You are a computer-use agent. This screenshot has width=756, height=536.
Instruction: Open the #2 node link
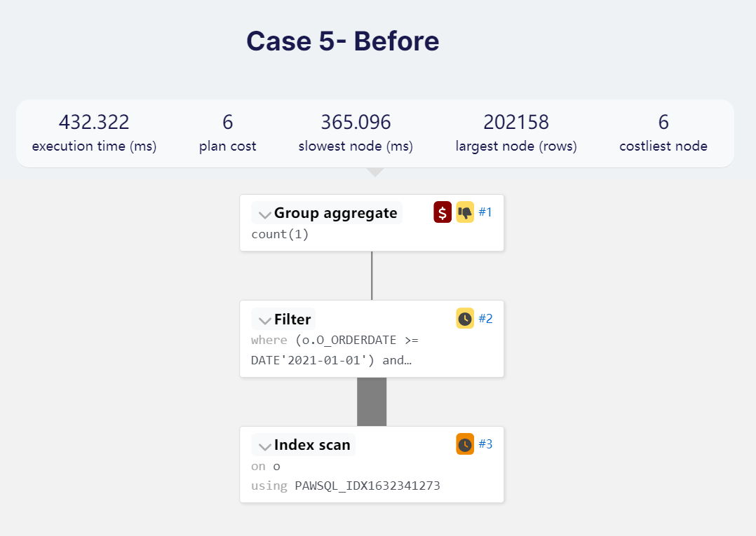pyautogui.click(x=485, y=319)
